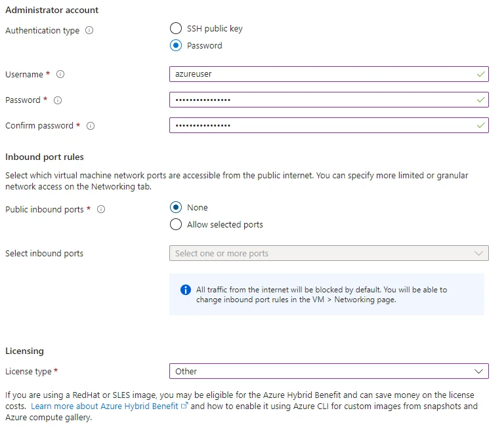The height and width of the screenshot is (434, 504).
Task: Click info icon beside Username label
Action: pyautogui.click(x=60, y=75)
